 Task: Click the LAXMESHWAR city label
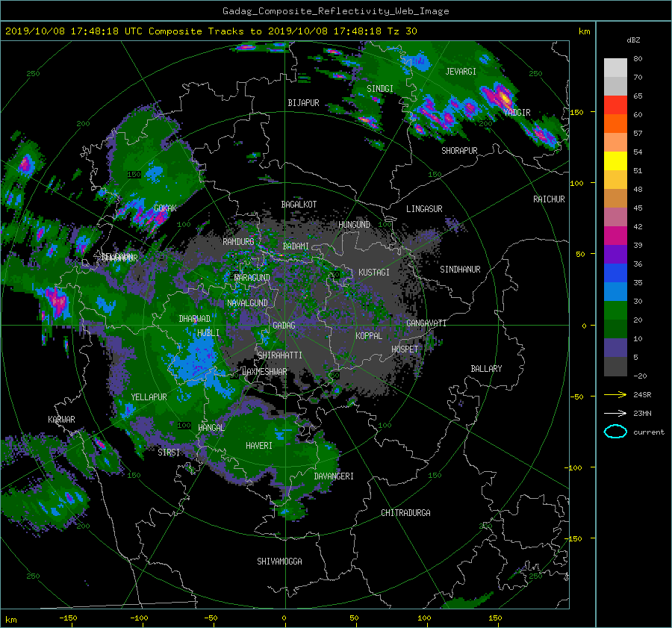(264, 372)
